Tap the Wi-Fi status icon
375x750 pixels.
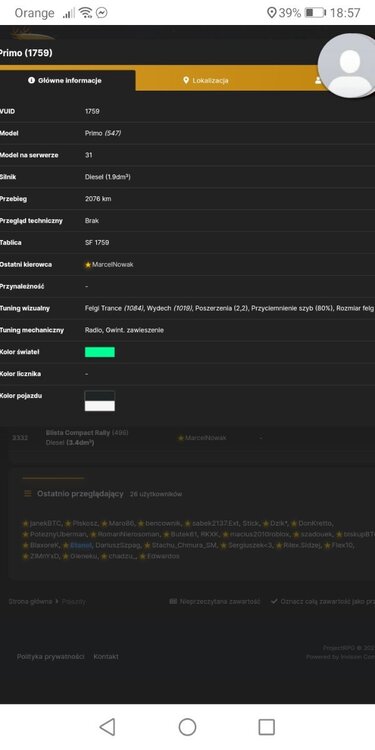(86, 12)
